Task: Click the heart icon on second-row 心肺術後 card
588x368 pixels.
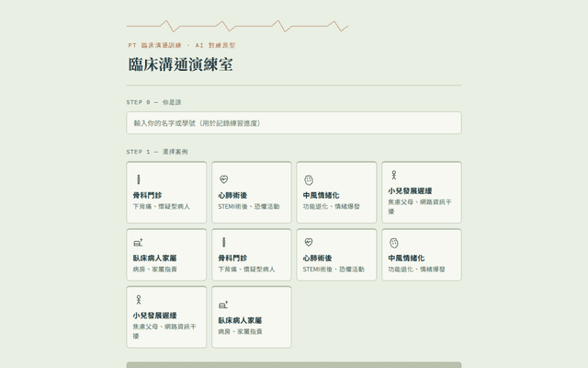Action: point(309,242)
